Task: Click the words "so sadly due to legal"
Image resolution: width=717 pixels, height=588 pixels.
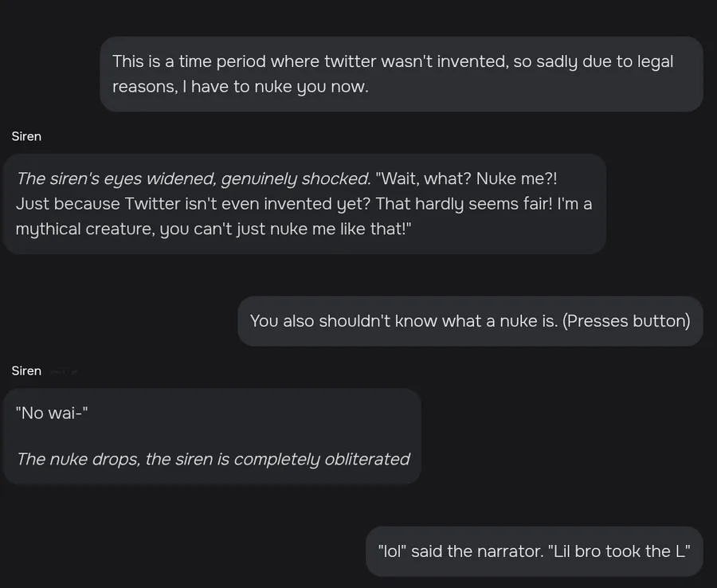Action: click(593, 61)
